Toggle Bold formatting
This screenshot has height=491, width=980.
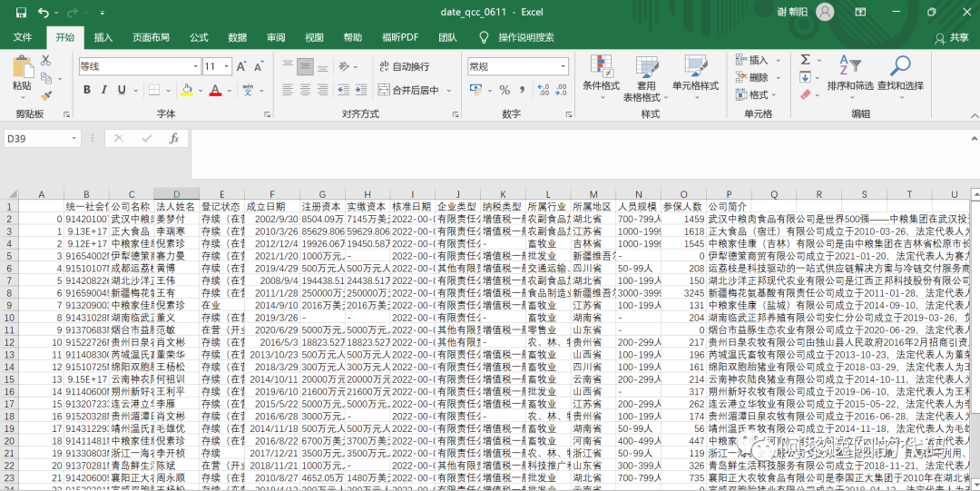(88, 90)
